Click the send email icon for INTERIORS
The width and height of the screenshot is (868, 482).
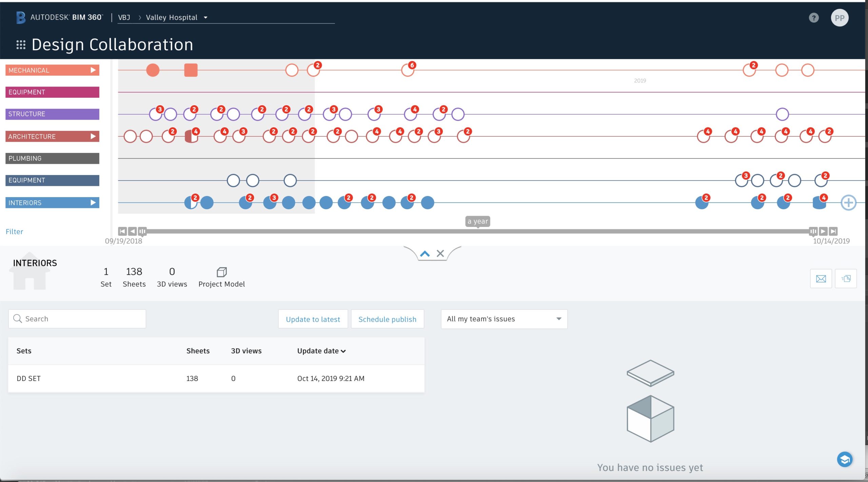click(821, 278)
